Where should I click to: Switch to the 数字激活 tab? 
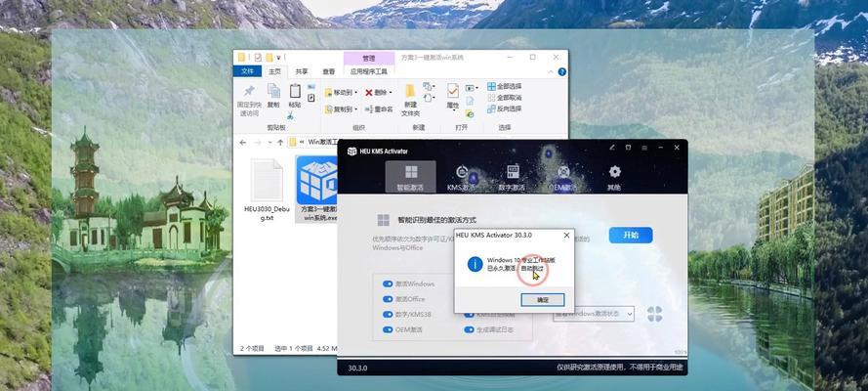[x=512, y=177]
